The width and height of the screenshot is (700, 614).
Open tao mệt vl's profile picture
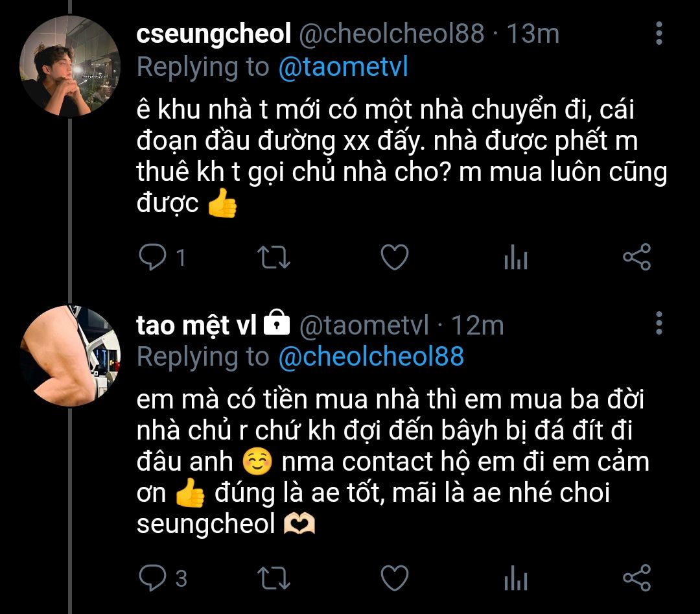[71, 355]
